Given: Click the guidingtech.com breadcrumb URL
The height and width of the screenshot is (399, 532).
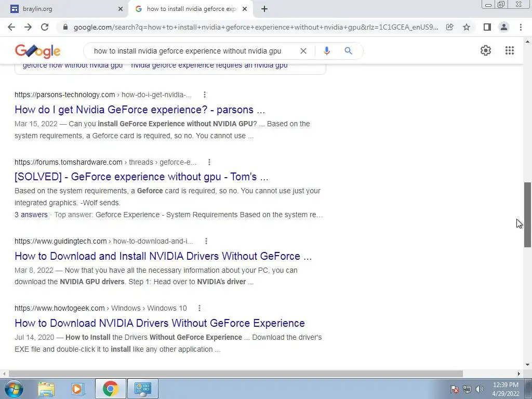Looking at the screenshot, I should (x=104, y=241).
